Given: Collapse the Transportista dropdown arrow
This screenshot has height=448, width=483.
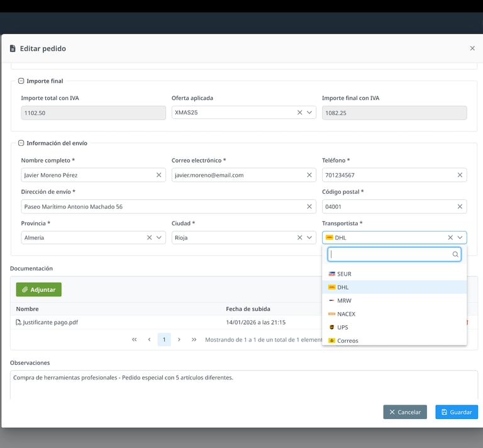Looking at the screenshot, I should tap(460, 238).
